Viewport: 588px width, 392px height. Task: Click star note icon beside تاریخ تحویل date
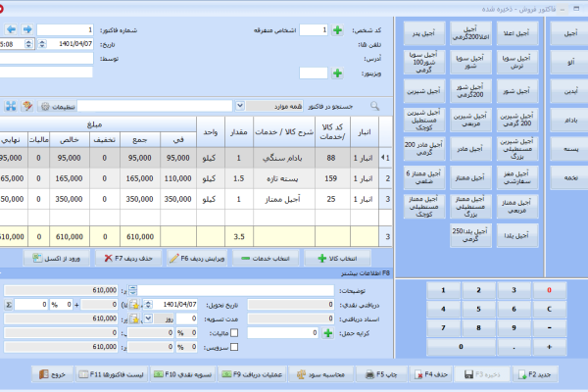[134, 305]
